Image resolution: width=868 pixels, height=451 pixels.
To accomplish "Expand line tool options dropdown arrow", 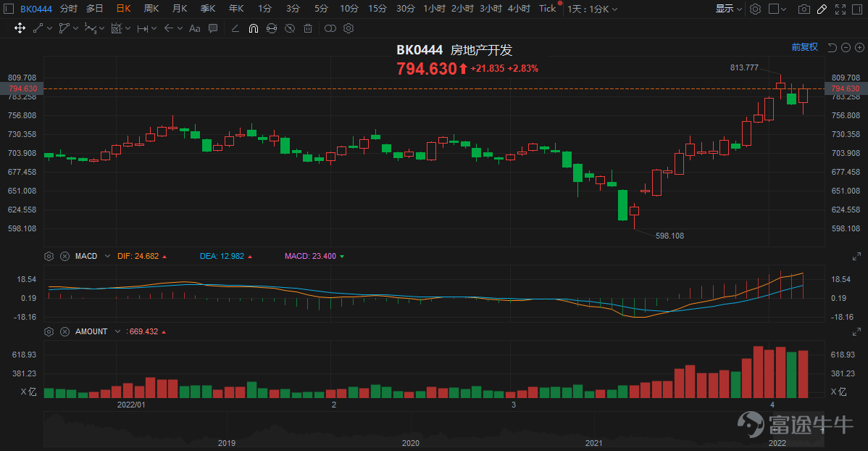I will (x=50, y=28).
